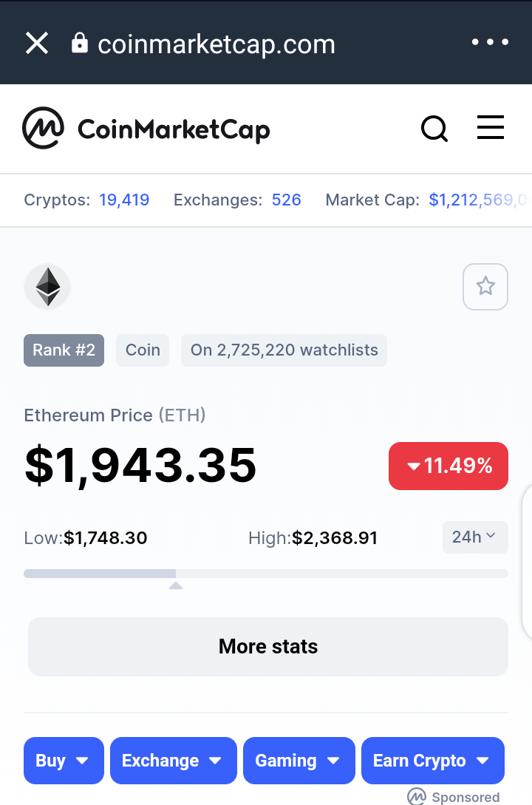The image size is (532, 805).
Task: Open More stats
Action: (x=268, y=646)
